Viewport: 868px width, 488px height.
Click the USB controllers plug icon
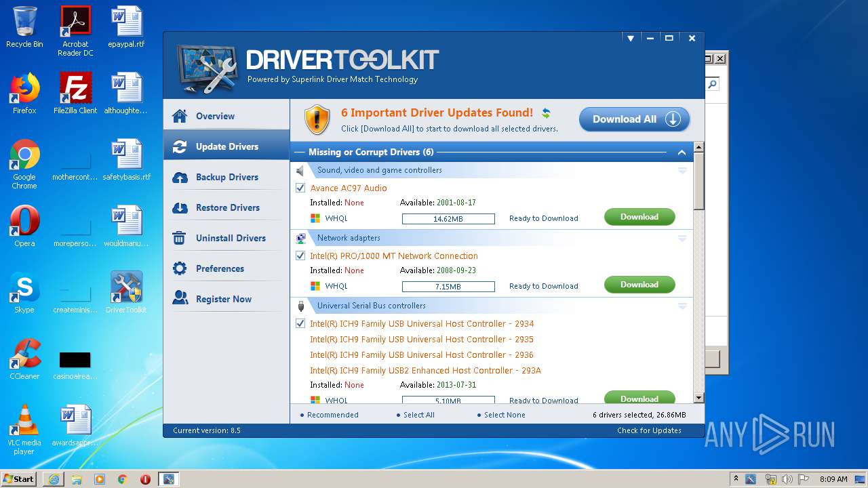[300, 306]
